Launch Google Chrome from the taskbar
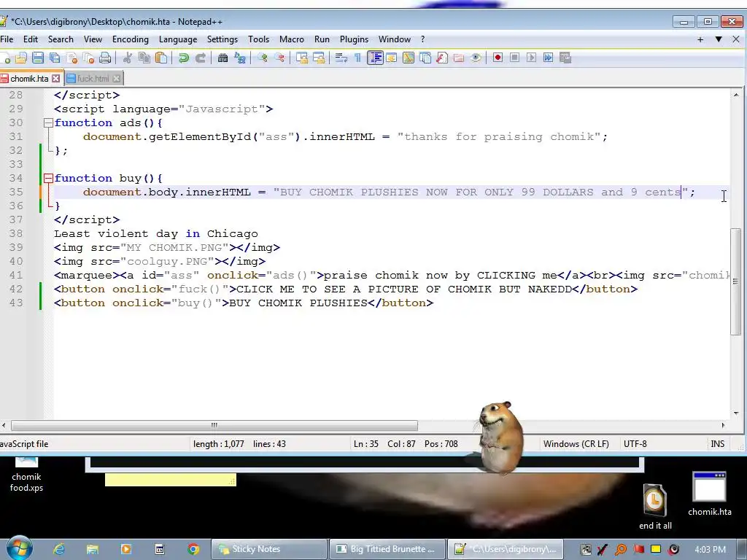The height and width of the screenshot is (560, 747). tap(193, 549)
